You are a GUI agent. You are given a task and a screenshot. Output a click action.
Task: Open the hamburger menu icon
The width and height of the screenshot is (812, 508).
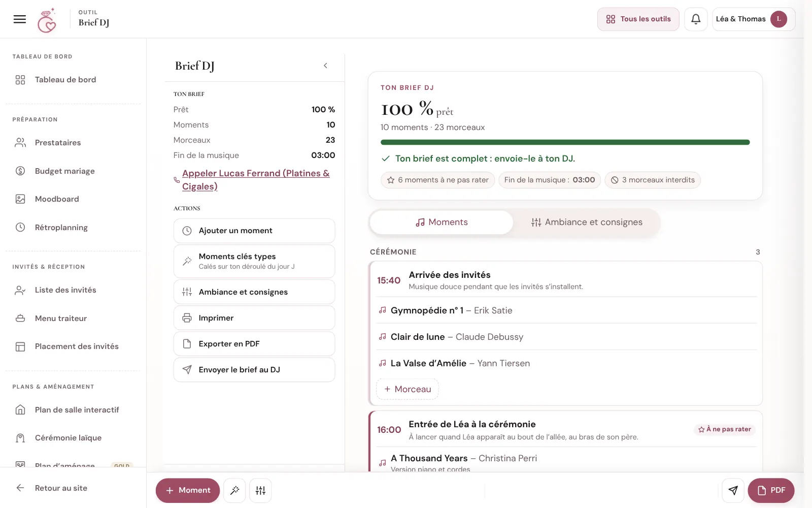[20, 19]
